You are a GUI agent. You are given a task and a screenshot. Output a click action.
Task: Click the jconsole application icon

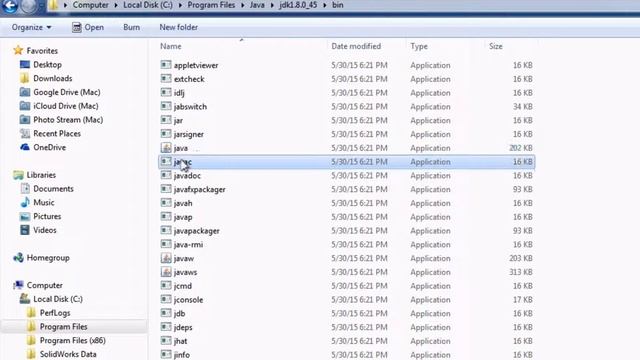[166, 299]
